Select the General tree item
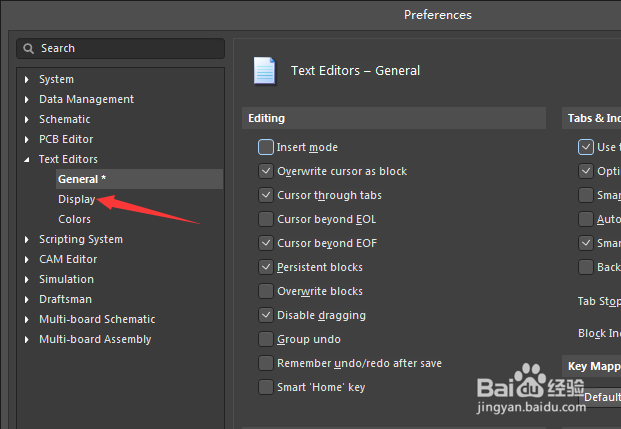Viewport: 621px width, 429px height. [78, 179]
